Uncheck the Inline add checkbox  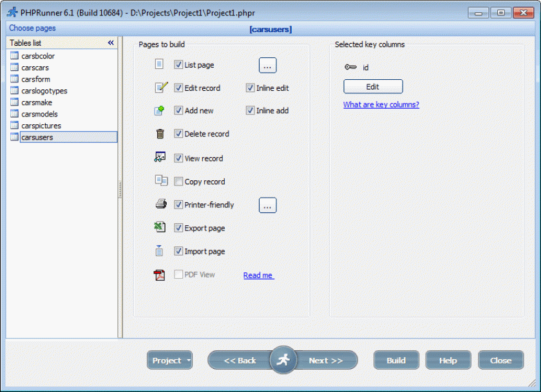[250, 110]
